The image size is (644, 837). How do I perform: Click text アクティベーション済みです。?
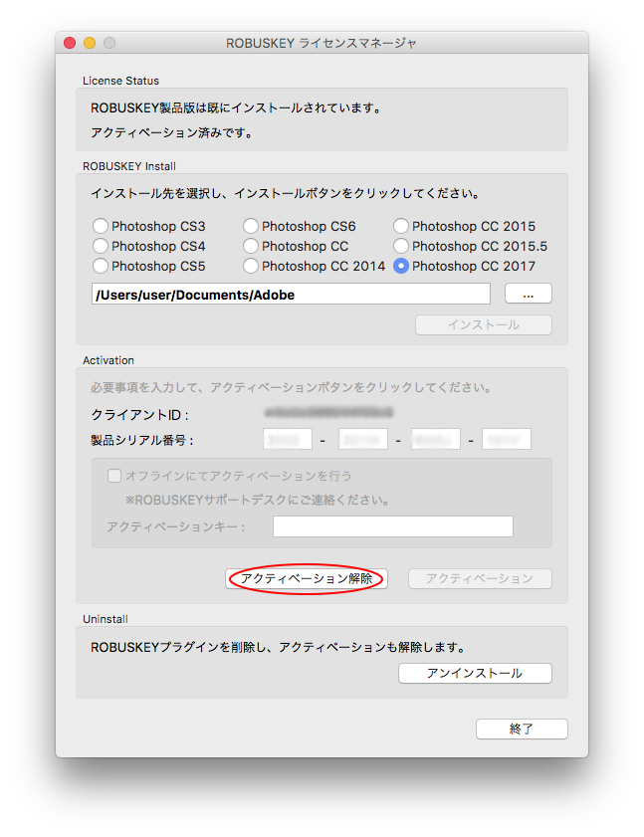[x=171, y=132]
